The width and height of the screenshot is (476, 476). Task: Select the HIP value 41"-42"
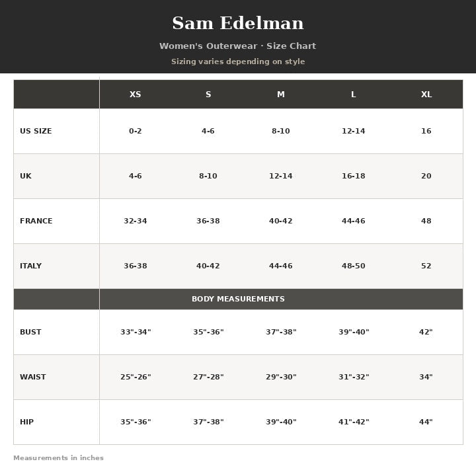pyautogui.click(x=354, y=422)
